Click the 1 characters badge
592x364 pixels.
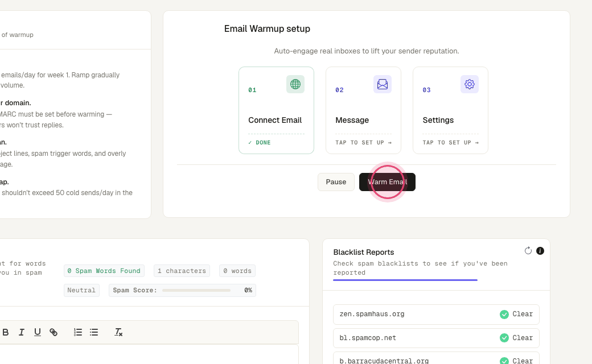[182, 271]
